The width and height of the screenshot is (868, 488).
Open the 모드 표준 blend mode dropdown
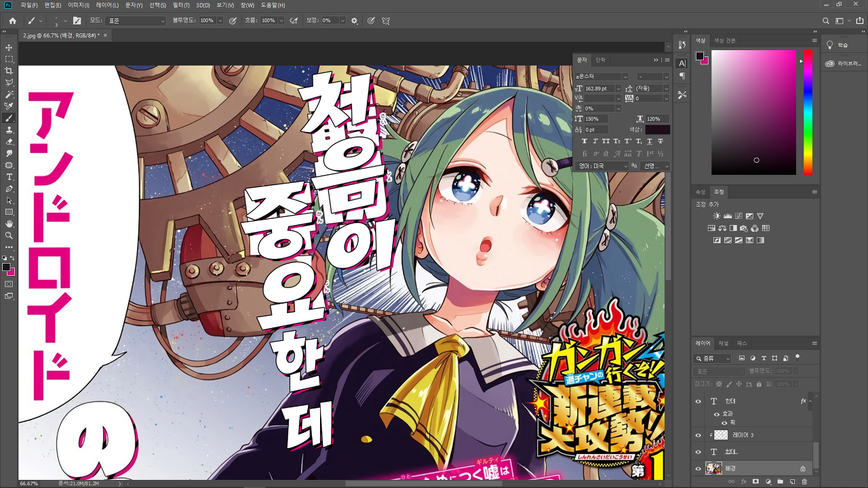[136, 21]
